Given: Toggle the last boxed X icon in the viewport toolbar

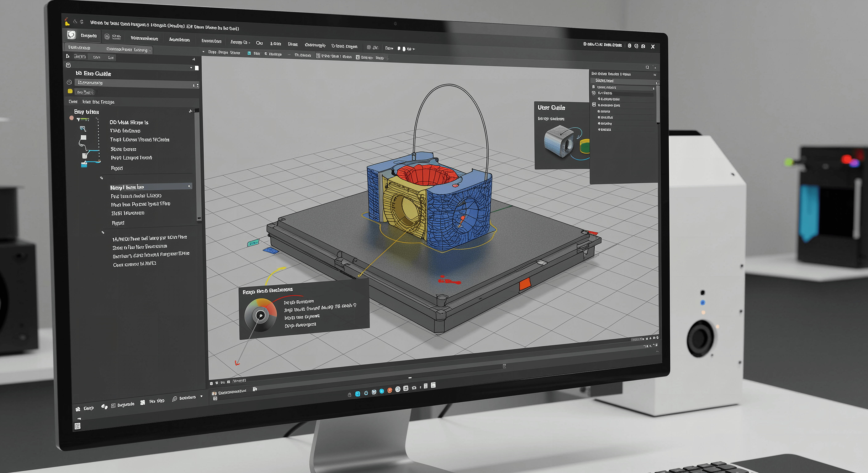Looking at the screenshot, I should (x=358, y=57).
